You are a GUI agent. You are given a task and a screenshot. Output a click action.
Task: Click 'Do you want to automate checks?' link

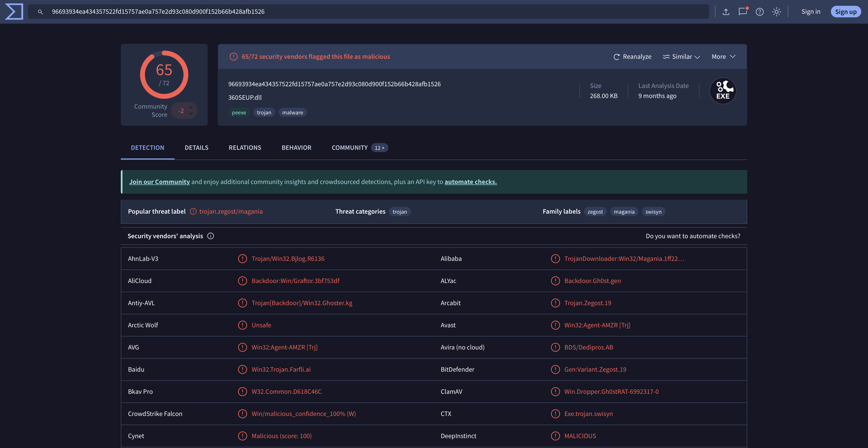click(x=693, y=236)
